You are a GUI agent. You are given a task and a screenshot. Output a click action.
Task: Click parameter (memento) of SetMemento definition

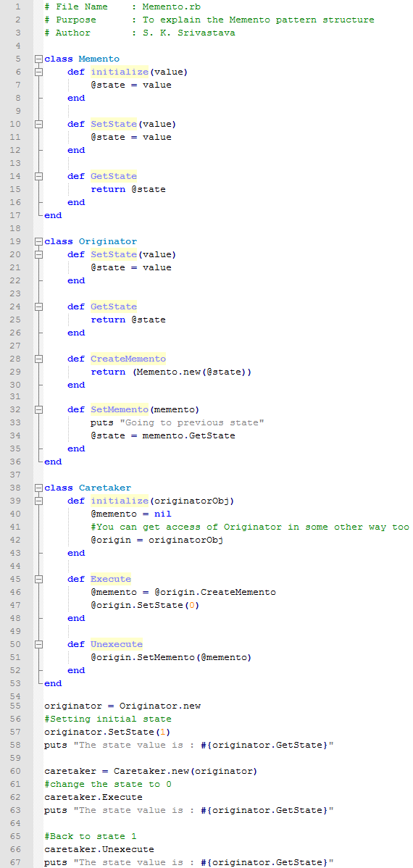click(175, 409)
